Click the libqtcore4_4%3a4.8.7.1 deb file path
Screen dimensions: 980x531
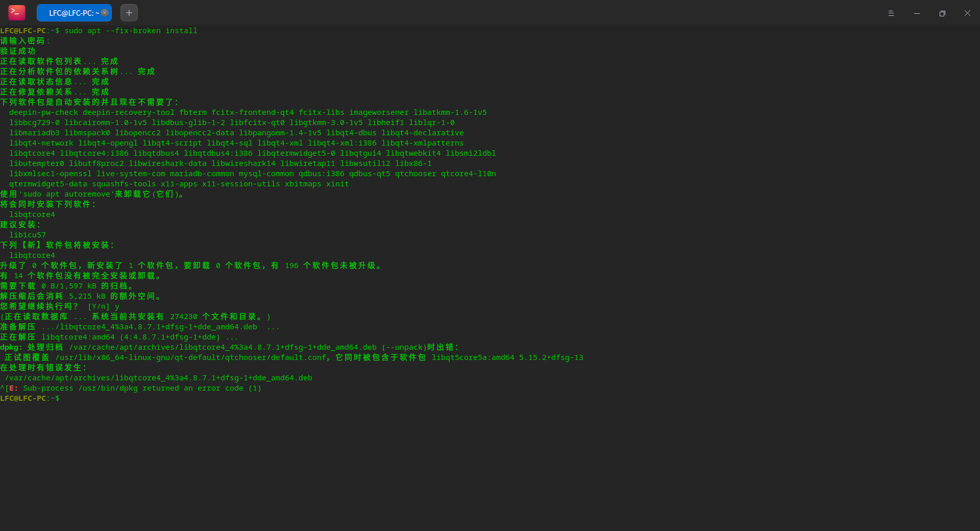pyautogui.click(x=158, y=378)
